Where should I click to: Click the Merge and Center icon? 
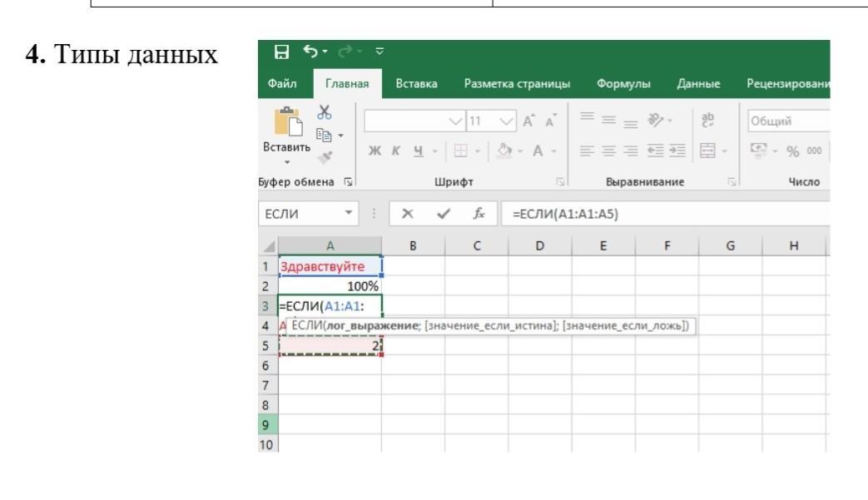point(708,151)
